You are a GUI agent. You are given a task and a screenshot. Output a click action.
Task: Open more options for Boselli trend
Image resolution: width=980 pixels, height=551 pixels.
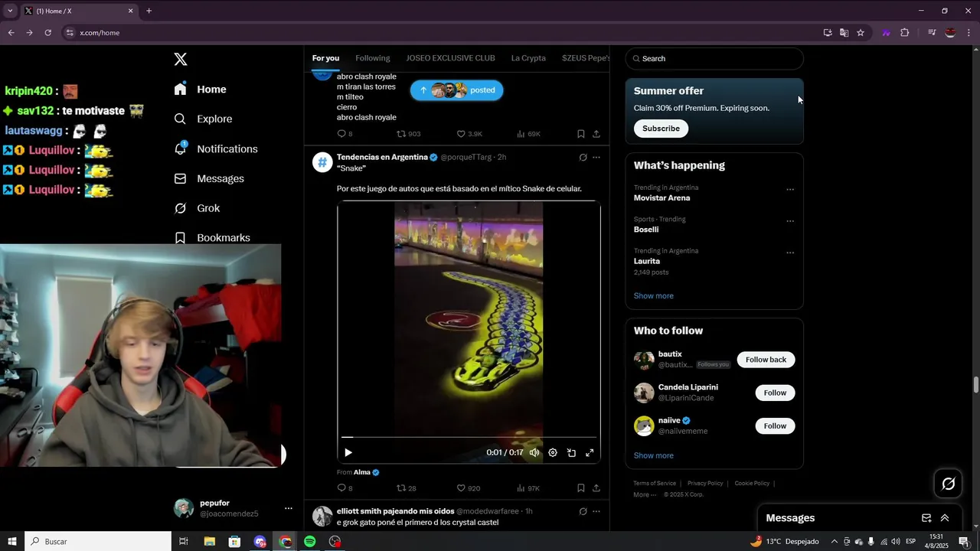pyautogui.click(x=790, y=221)
